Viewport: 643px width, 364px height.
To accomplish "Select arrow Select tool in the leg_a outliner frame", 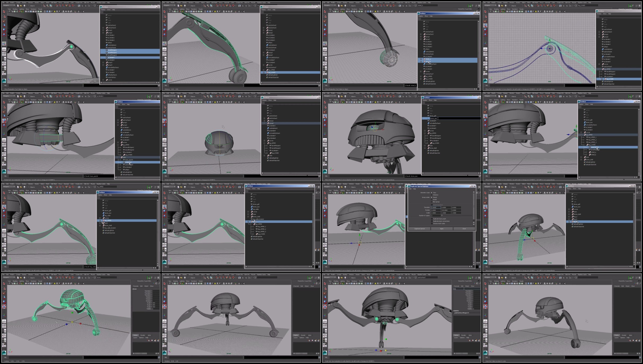I will click(x=485, y=193).
